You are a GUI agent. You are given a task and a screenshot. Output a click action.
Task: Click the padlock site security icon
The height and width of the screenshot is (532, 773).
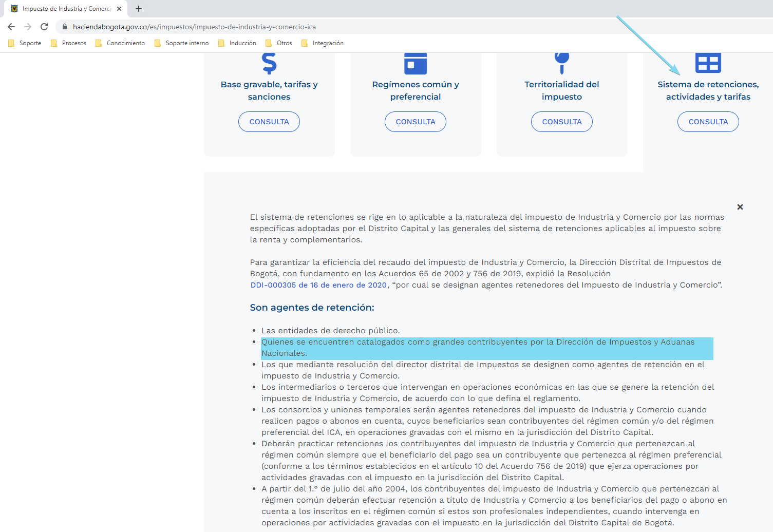pos(64,27)
